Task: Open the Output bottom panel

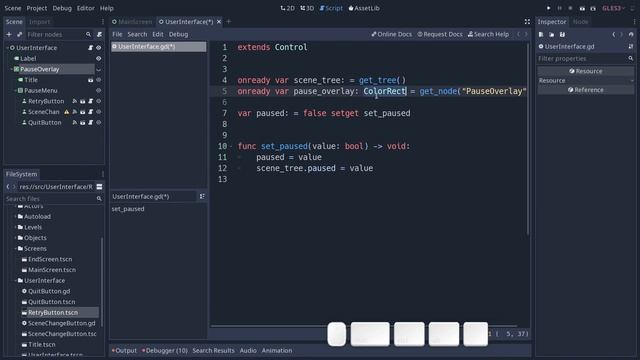Action: [124, 351]
